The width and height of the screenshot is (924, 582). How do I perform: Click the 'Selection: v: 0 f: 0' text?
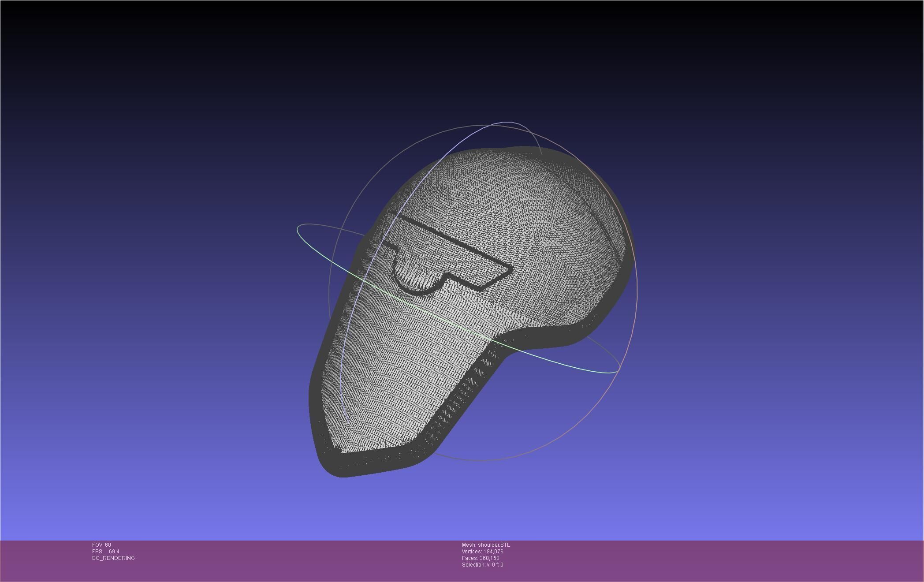[482, 565]
